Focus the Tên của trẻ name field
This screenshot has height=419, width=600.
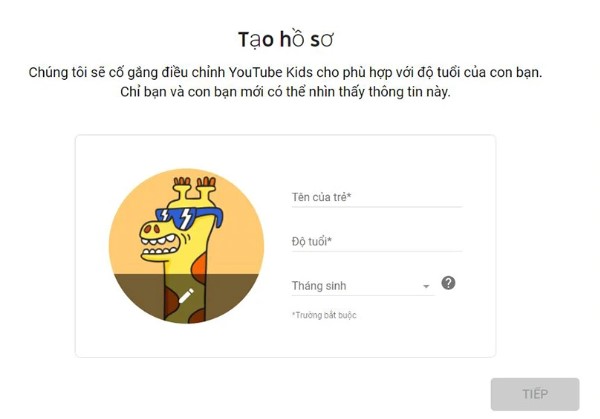[x=377, y=197]
